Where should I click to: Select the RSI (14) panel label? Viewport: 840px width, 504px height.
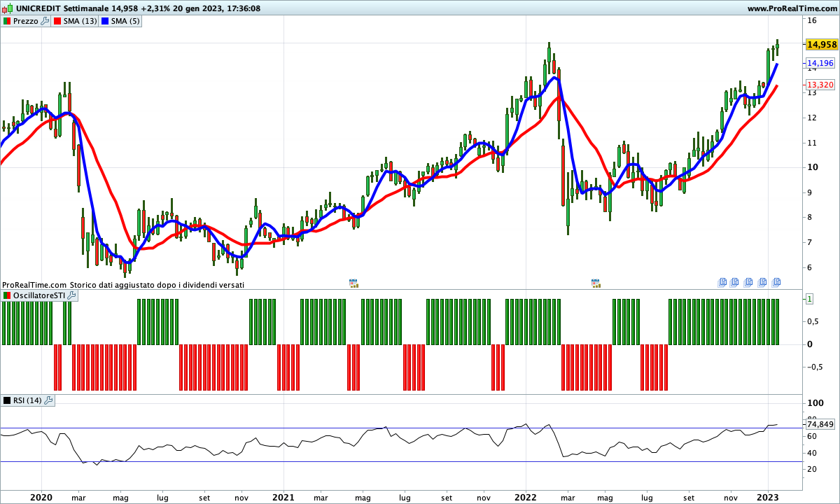point(28,400)
